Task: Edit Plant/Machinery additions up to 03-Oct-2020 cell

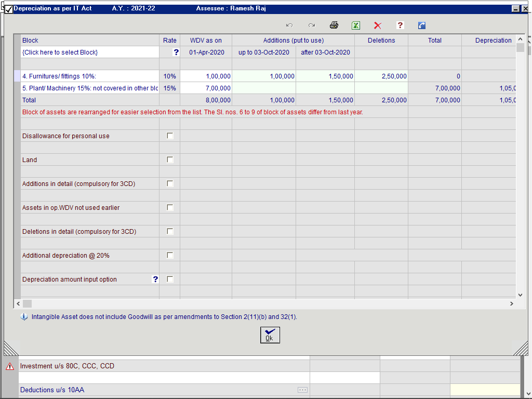Action: pos(264,88)
